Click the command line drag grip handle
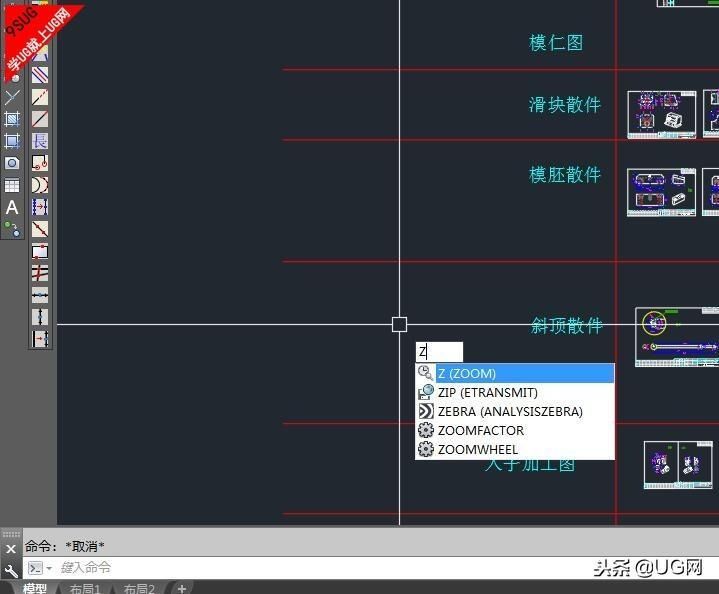The height and width of the screenshot is (594, 719). click(11, 534)
